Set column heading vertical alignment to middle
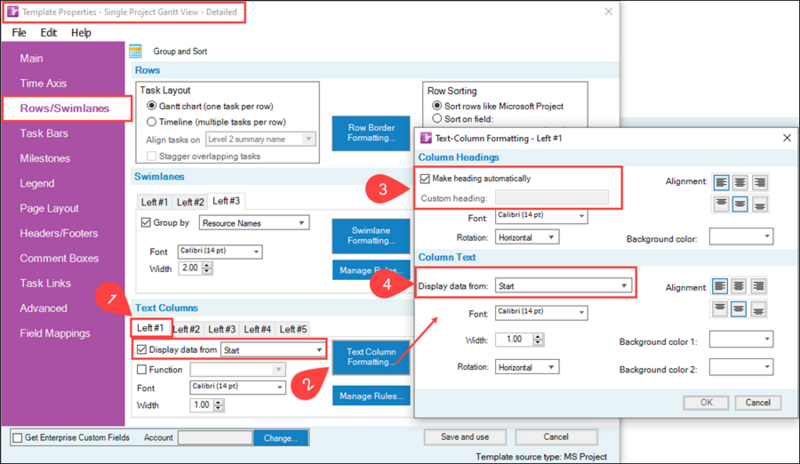 coord(740,205)
